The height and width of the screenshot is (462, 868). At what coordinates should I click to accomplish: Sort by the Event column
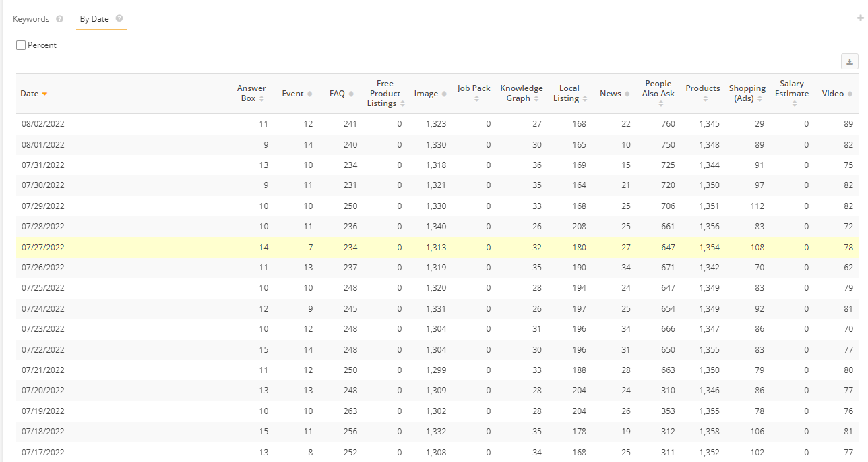[297, 94]
